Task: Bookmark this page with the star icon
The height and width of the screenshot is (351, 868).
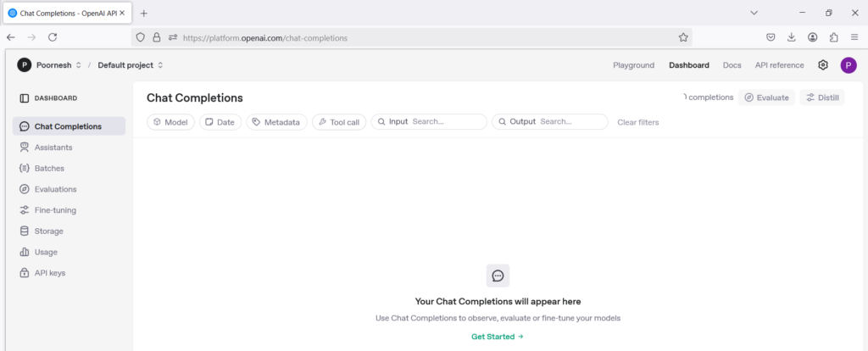Action: (683, 37)
